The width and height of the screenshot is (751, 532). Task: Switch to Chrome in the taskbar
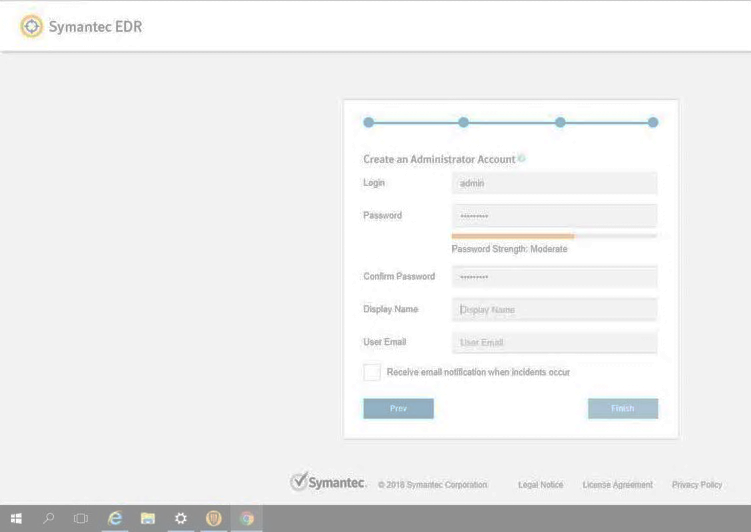[x=246, y=518]
